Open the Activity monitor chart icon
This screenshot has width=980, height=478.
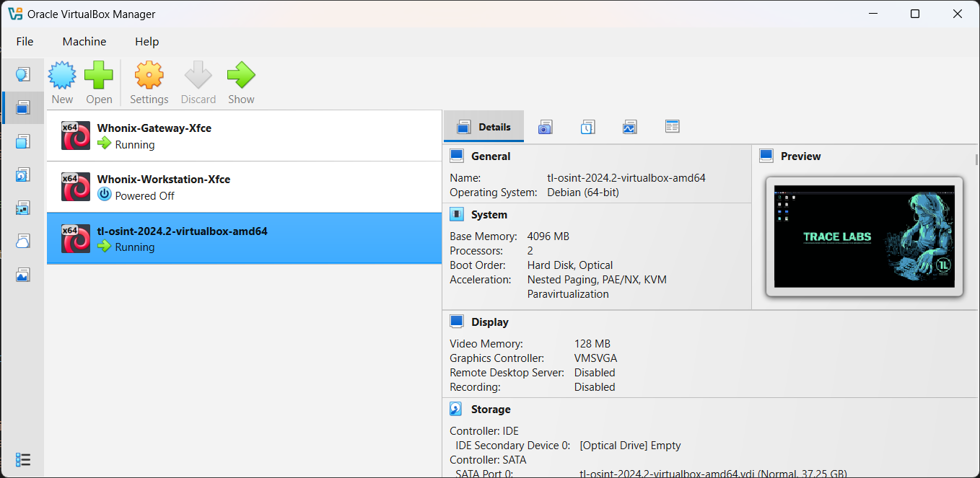click(629, 126)
